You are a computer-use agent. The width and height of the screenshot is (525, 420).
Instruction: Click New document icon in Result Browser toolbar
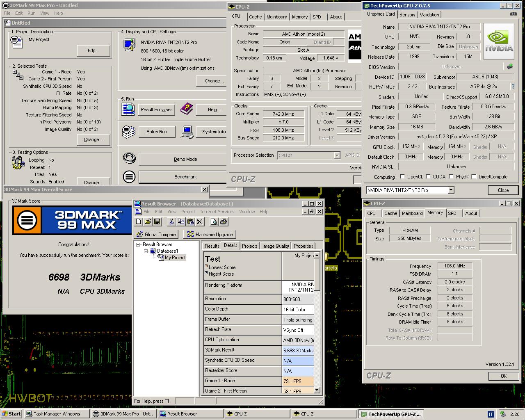[x=139, y=222]
